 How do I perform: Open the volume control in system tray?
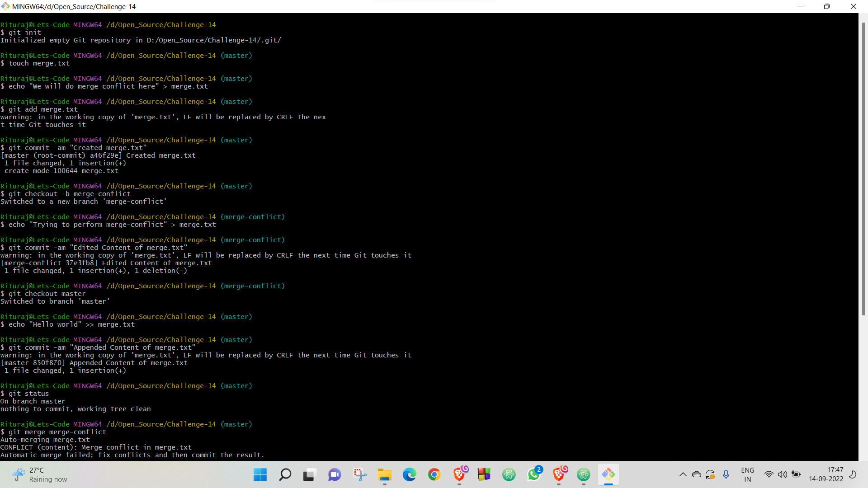click(x=783, y=474)
